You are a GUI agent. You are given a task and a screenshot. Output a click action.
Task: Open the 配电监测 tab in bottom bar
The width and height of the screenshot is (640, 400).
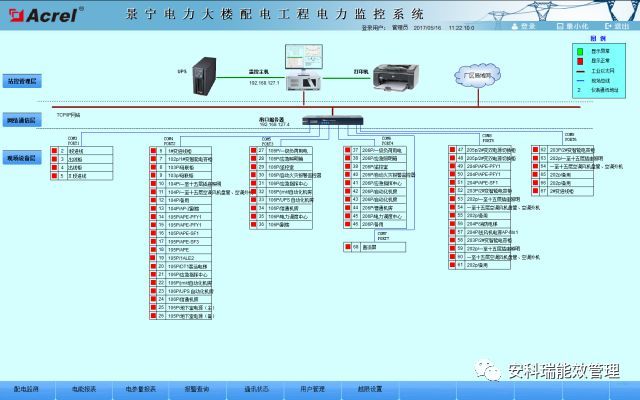(x=26, y=388)
